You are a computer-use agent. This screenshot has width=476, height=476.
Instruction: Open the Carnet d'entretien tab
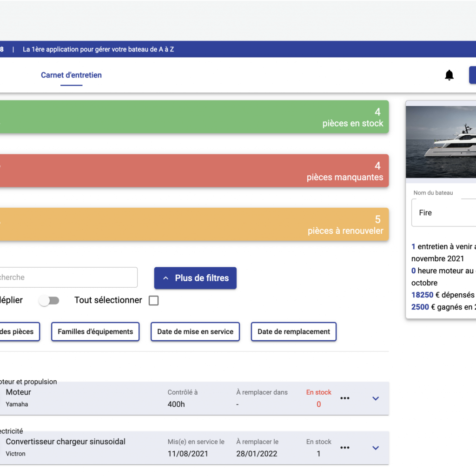pos(71,75)
